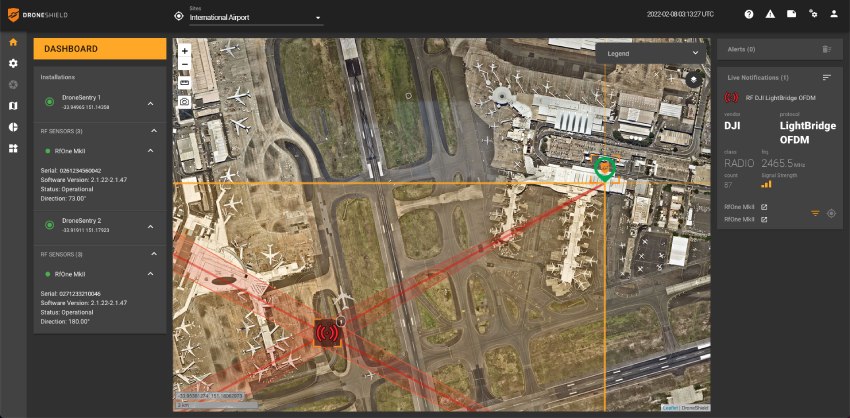Viewport: 850px width, 418px height.
Task: Select the Dashboard tab header
Action: point(100,49)
